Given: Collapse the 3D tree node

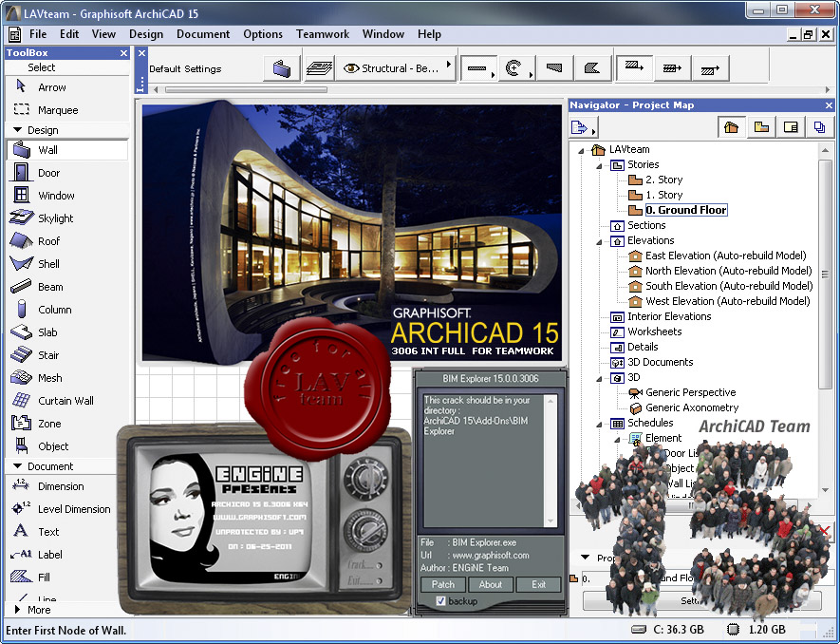Looking at the screenshot, I should 600,379.
